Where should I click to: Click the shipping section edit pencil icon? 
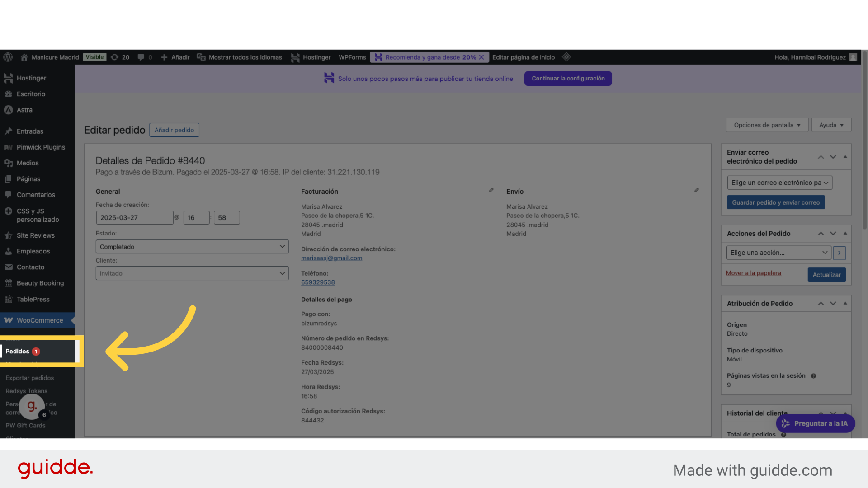(697, 190)
